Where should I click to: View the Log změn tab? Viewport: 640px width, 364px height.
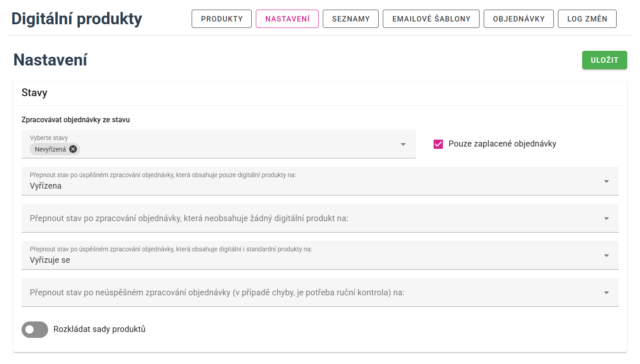[587, 19]
